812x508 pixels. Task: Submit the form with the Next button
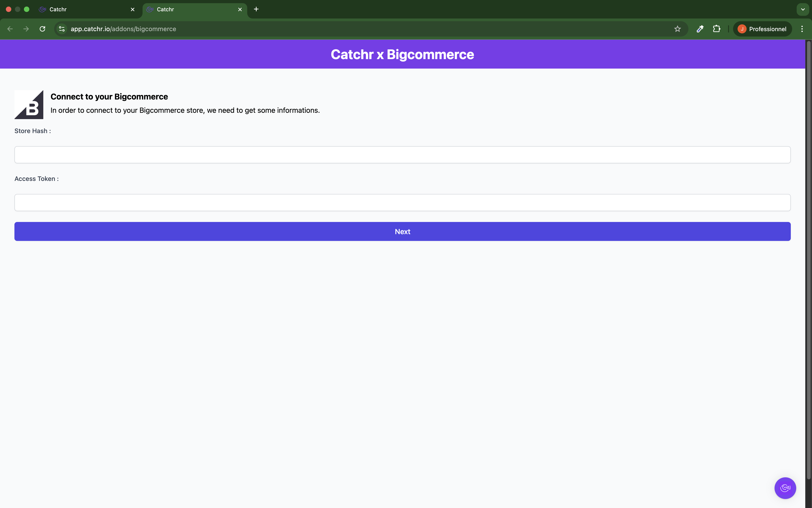(x=402, y=231)
